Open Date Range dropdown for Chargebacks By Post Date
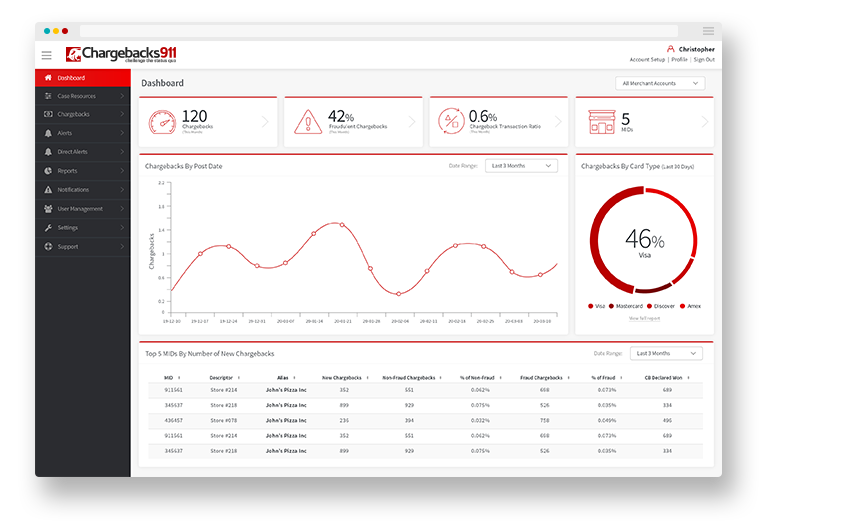 point(521,166)
